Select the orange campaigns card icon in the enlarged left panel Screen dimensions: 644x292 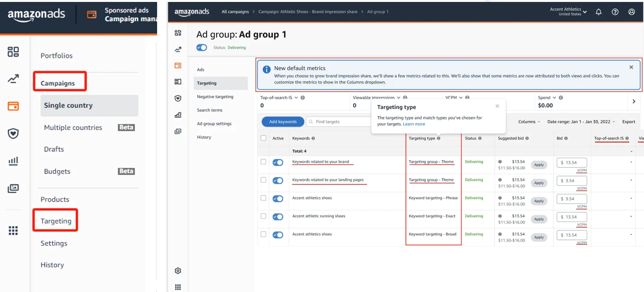[13, 106]
